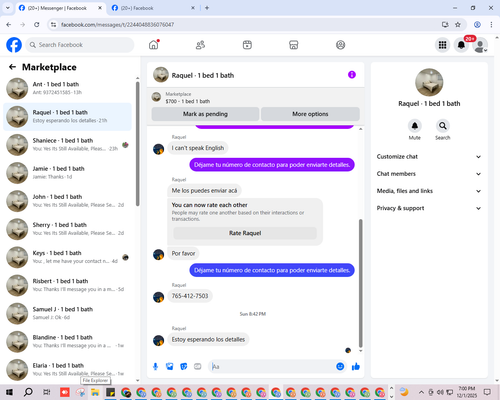Click the conversation list scrollbar
The height and width of the screenshot is (400, 500).
click(x=138, y=144)
